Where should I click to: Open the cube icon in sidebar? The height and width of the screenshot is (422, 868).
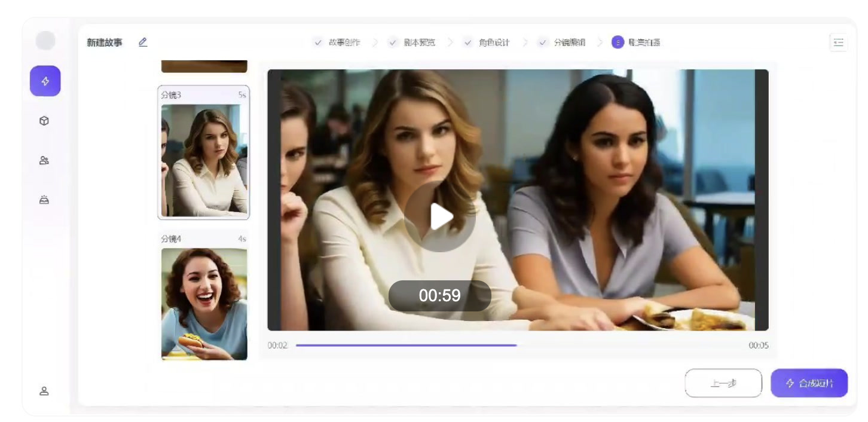44,121
